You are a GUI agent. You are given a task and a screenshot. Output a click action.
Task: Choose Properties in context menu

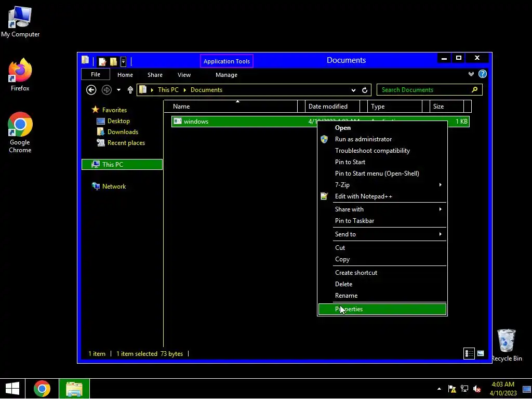coord(382,309)
